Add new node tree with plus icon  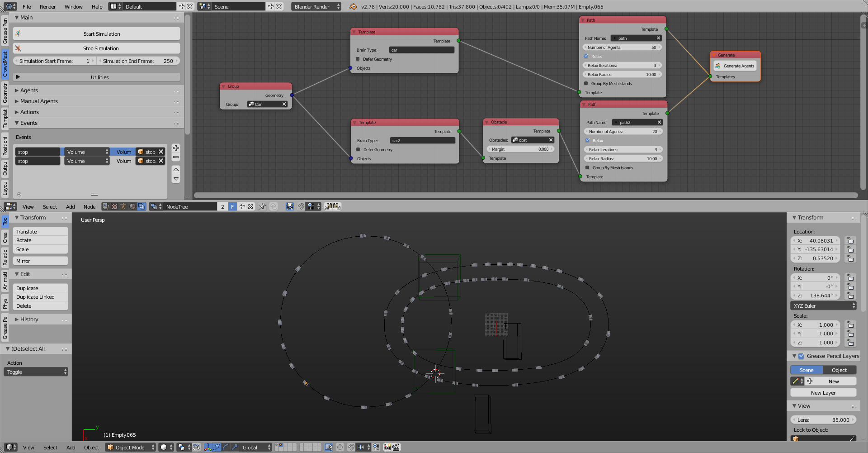pyautogui.click(x=242, y=207)
